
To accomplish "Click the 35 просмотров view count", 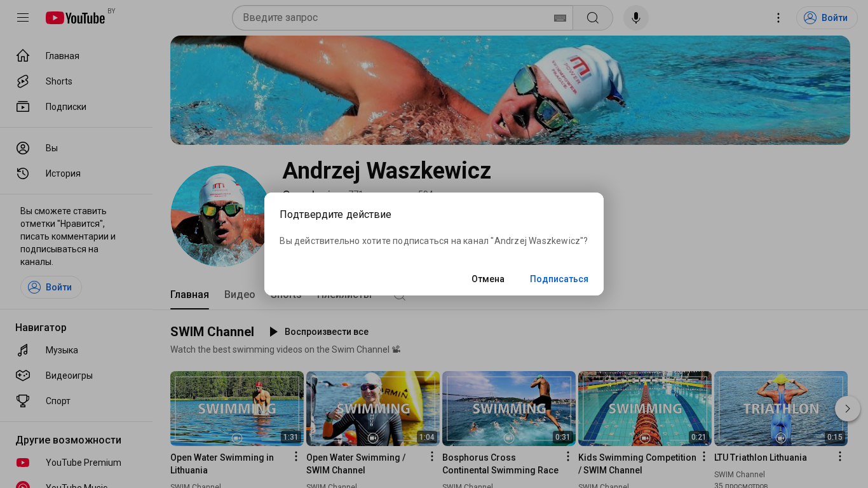I will (741, 486).
